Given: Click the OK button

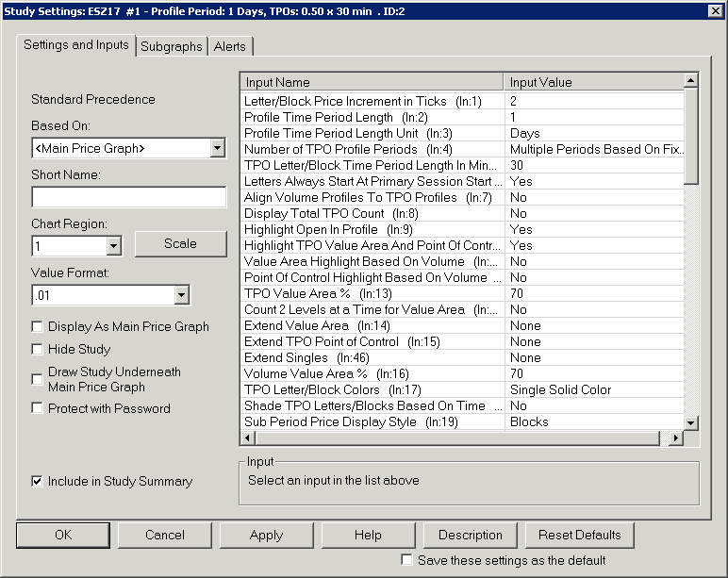Looking at the screenshot, I should 63,536.
